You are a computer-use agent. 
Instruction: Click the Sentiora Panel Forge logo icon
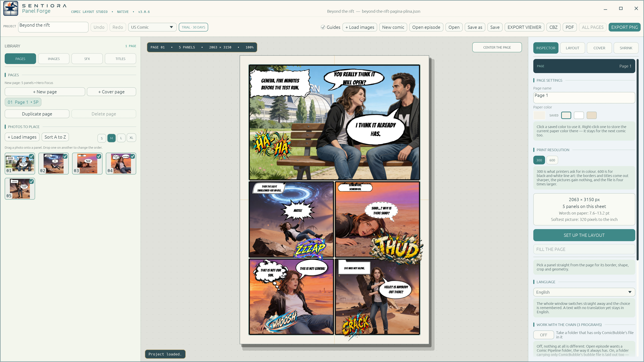11,9
